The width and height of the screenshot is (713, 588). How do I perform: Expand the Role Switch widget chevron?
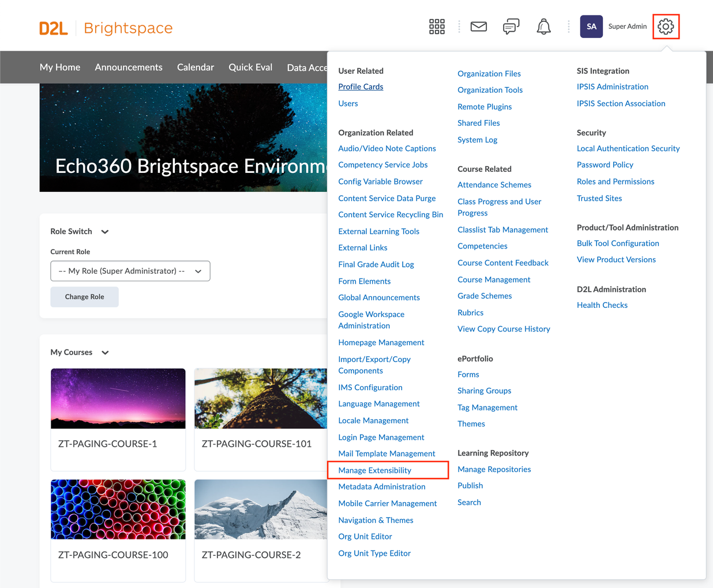(x=105, y=232)
